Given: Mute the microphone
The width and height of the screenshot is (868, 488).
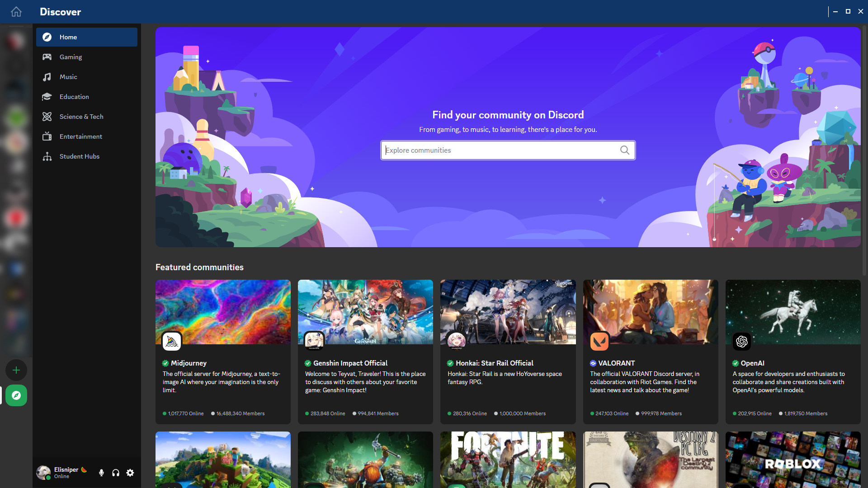Looking at the screenshot, I should pyautogui.click(x=101, y=473).
